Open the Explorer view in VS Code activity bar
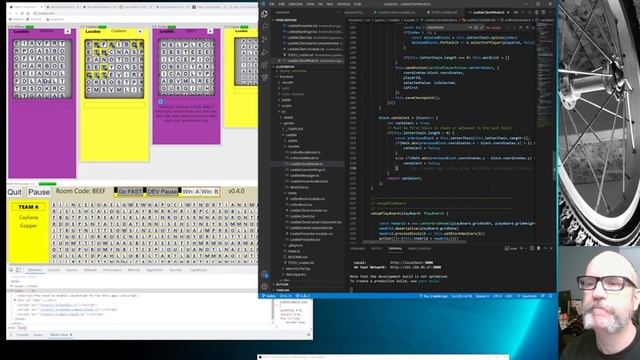 [x=264, y=14]
